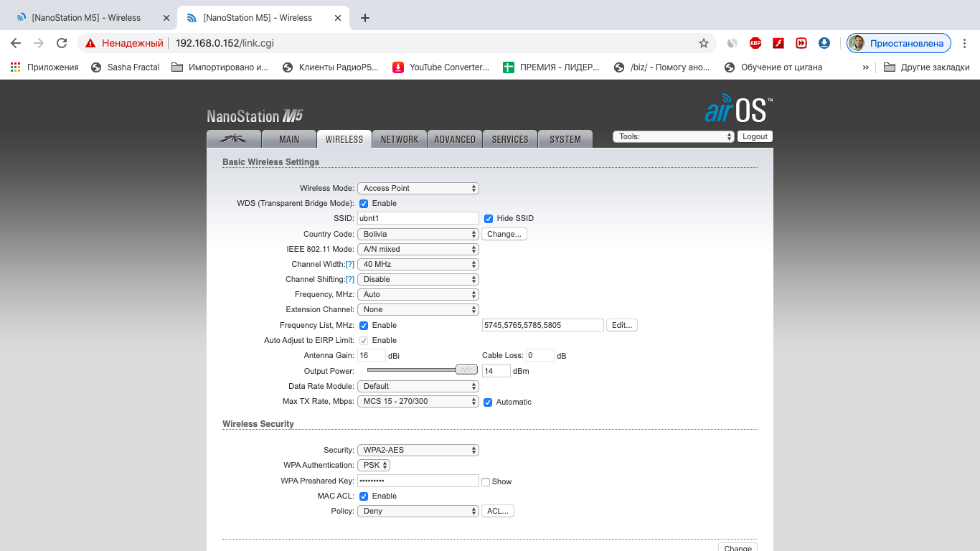Viewport: 980px width, 551px height.
Task: Toggle Automatic Max TX Rate checkbox
Action: pyautogui.click(x=488, y=402)
